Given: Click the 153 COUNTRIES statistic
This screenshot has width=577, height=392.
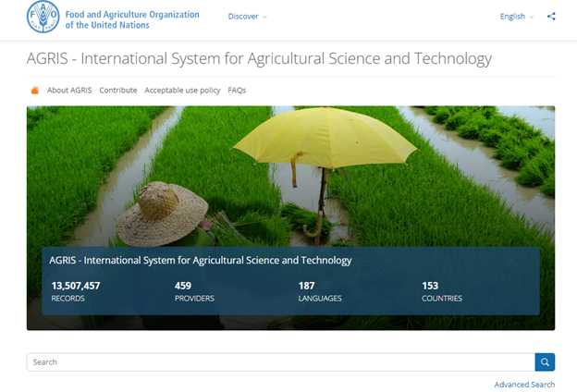Looking at the screenshot, I should (x=442, y=291).
